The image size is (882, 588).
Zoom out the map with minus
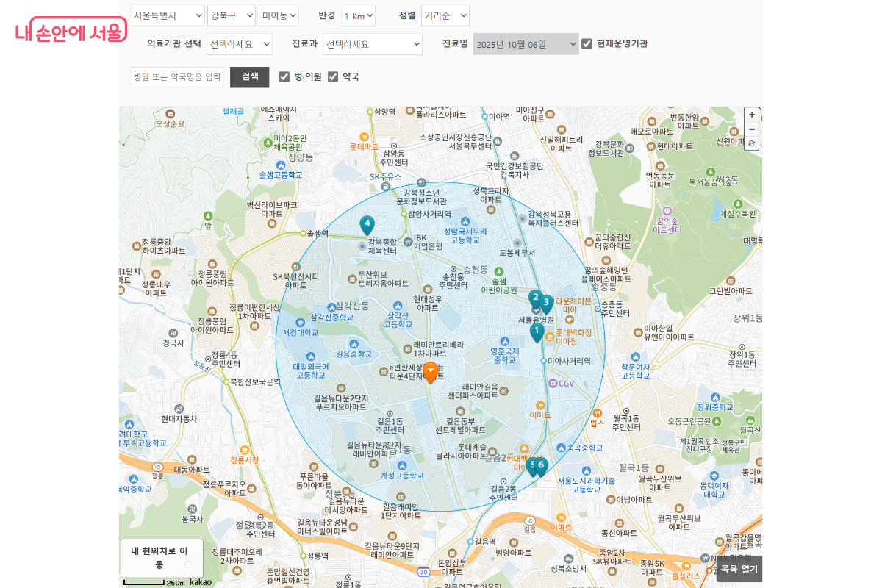751,129
